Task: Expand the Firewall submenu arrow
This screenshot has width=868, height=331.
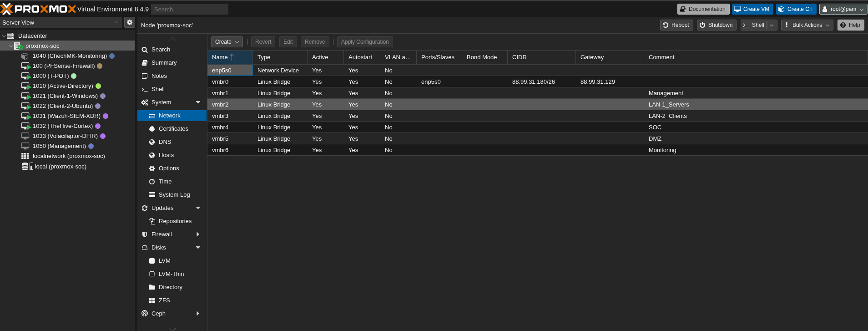Action: [198, 234]
